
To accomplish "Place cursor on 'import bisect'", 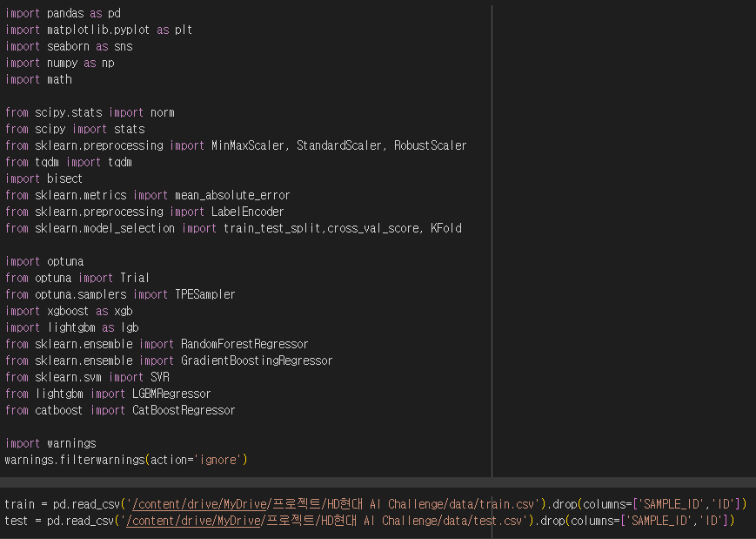I will 43,179.
